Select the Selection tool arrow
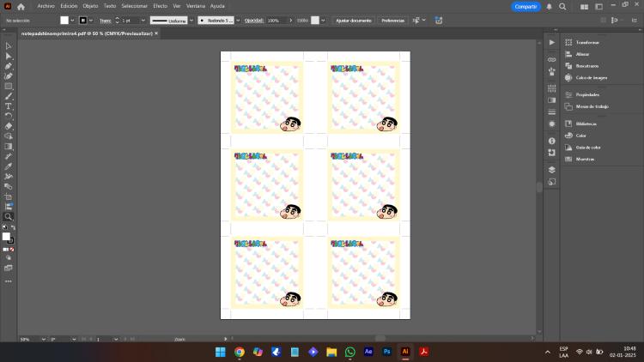The width and height of the screenshot is (644, 362). pos(9,46)
